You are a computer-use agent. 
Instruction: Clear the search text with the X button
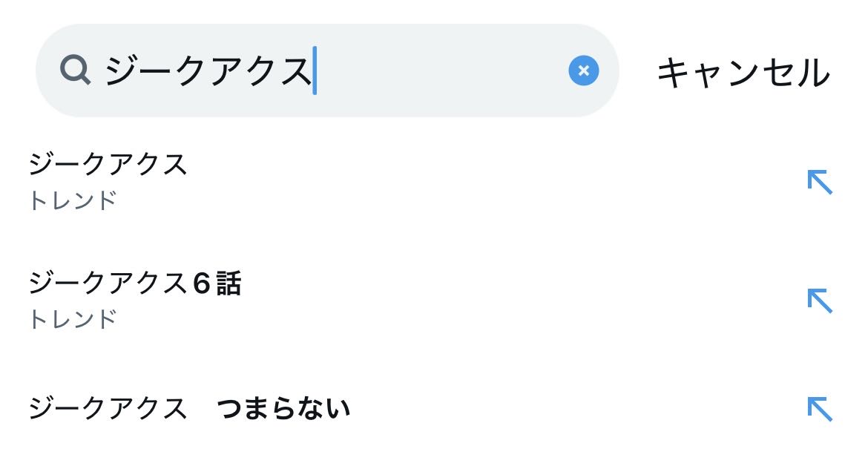[x=583, y=70]
